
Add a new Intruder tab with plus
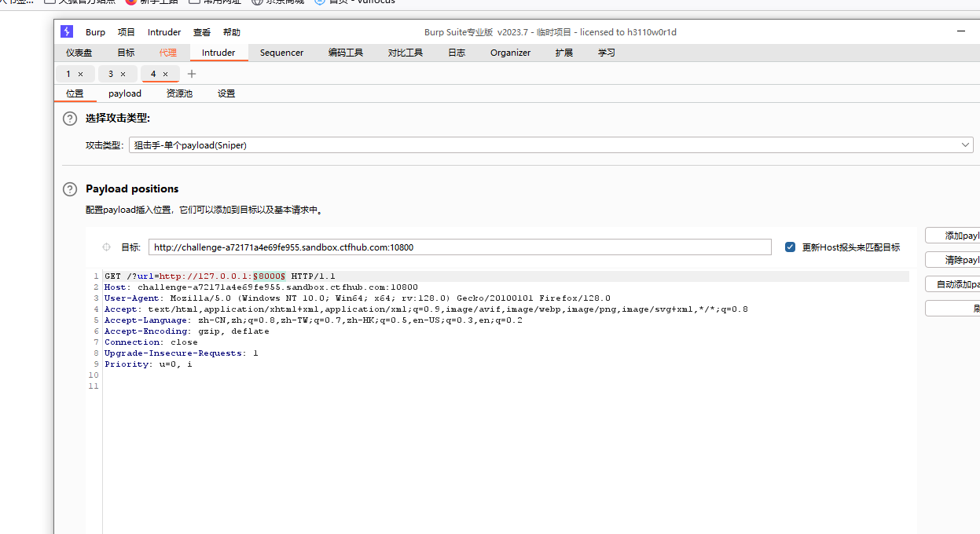(192, 74)
